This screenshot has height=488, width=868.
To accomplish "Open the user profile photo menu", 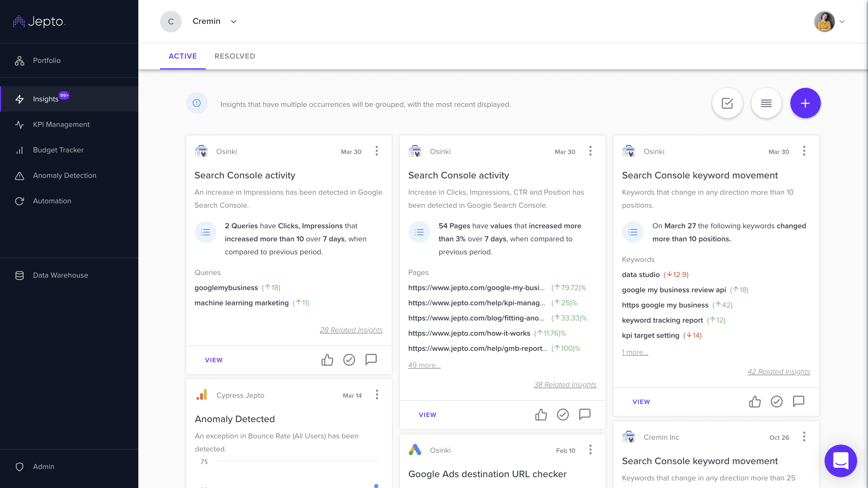I will 824,22.
